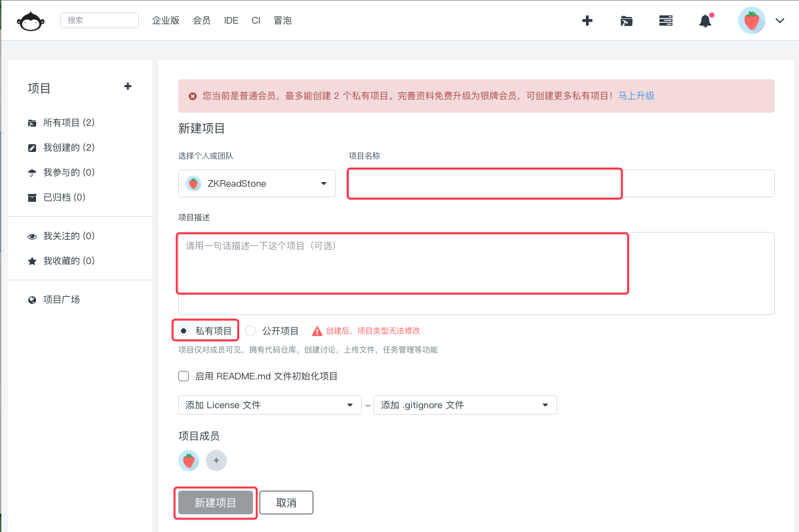Enable 启用 README.md 文件初始化项目 checkbox
This screenshot has width=799, height=532.
point(183,375)
